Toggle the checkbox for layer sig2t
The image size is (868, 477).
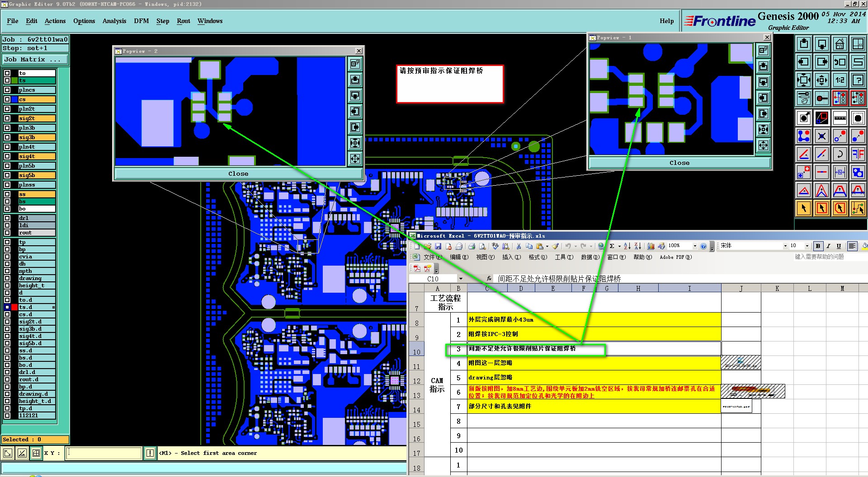pyautogui.click(x=7, y=118)
